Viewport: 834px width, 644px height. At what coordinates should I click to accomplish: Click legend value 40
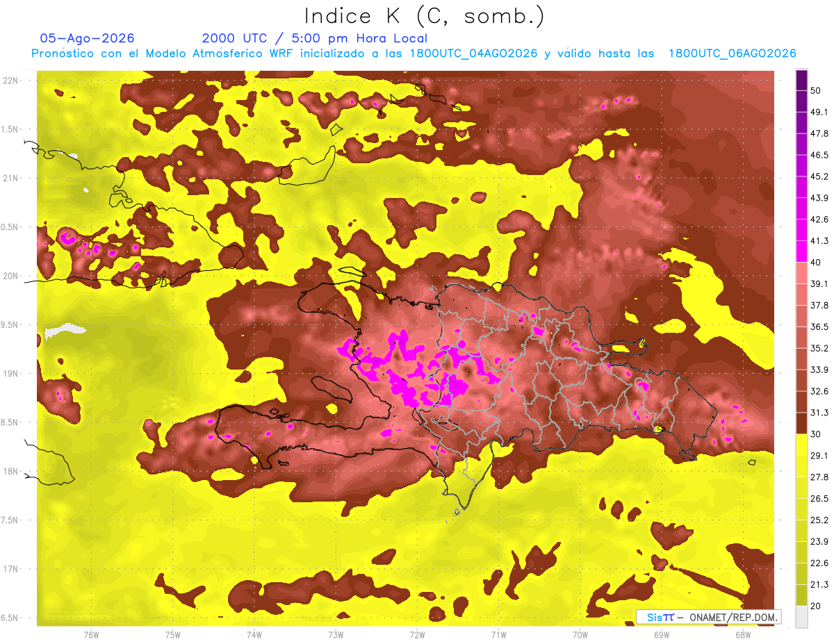[x=817, y=263]
